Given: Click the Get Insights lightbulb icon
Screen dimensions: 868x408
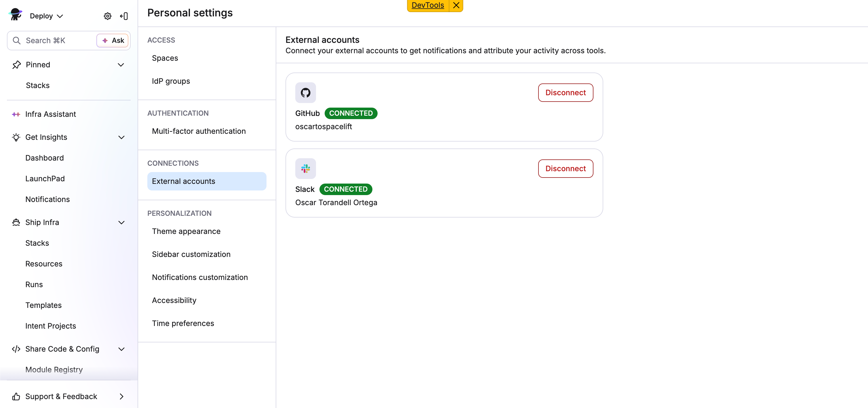Looking at the screenshot, I should click(x=16, y=137).
